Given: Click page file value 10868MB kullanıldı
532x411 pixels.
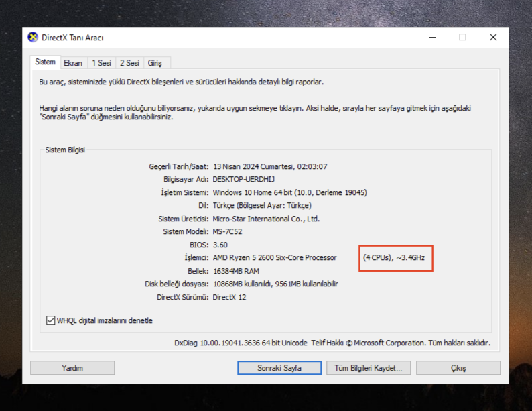Looking at the screenshot, I should point(242,284).
